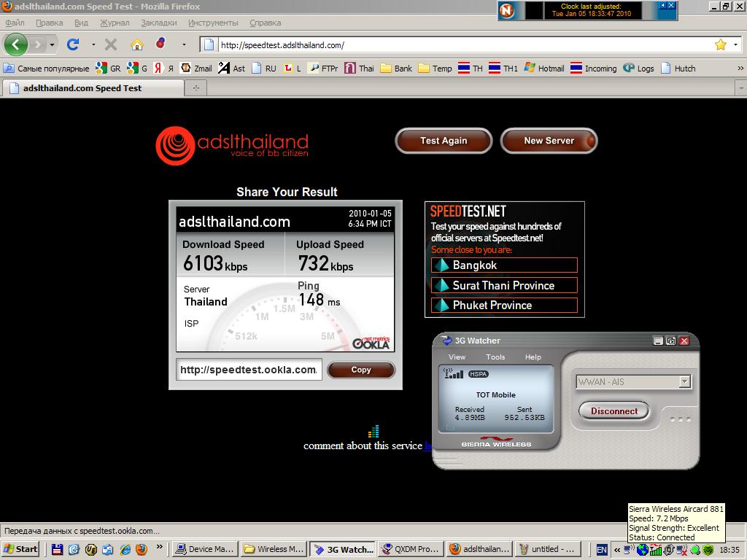The width and height of the screenshot is (747, 560).
Task: Open the Logs bookmark
Action: coord(638,68)
